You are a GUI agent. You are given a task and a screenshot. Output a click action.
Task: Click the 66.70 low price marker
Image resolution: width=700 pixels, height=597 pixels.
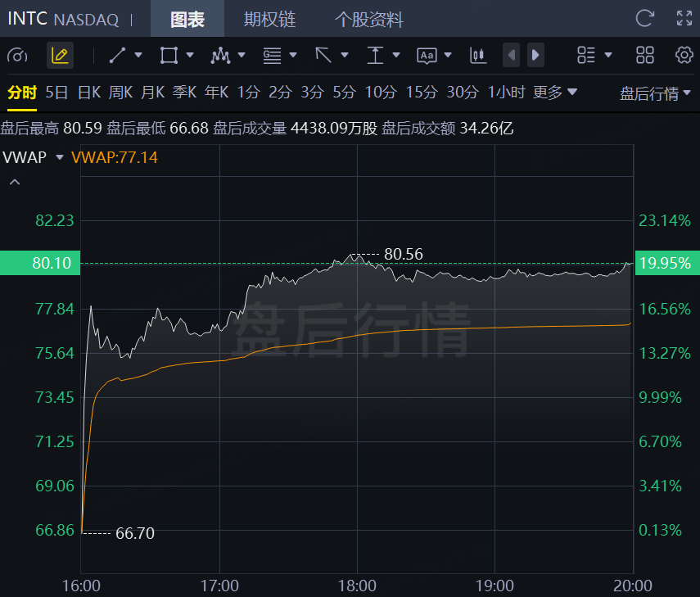click(x=135, y=533)
